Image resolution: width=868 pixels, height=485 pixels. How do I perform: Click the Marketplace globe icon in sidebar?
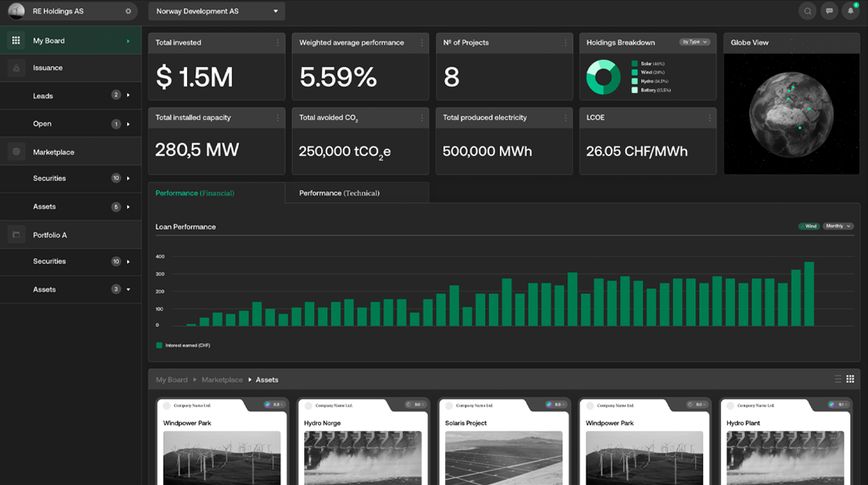pyautogui.click(x=16, y=152)
